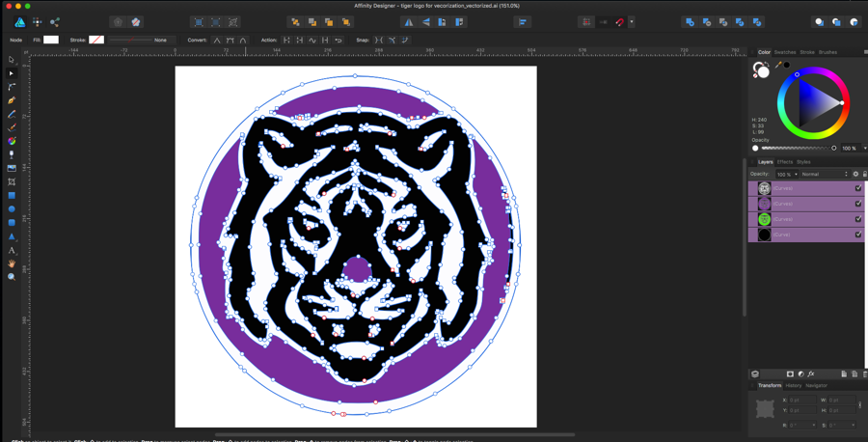Click the boolean Add operation icon
Image resolution: width=868 pixels, height=442 pixels.
coord(690,22)
